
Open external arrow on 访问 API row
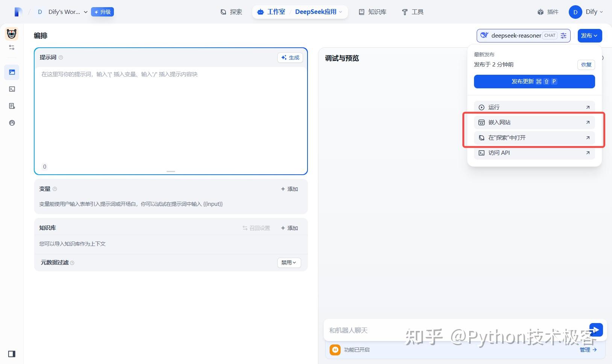pos(588,153)
